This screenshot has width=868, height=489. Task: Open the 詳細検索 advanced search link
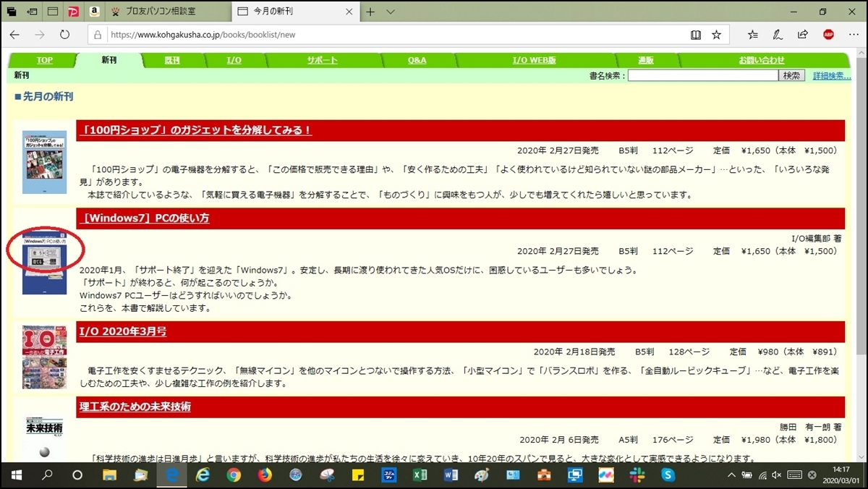[832, 76]
